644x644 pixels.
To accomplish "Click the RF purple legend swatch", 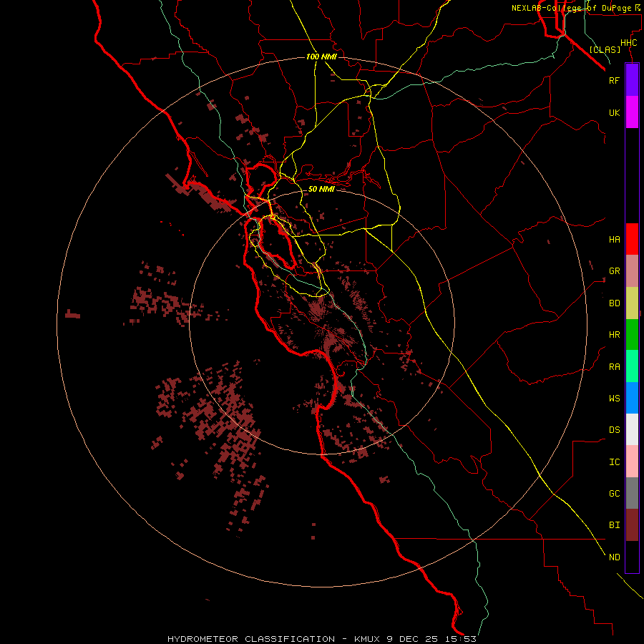I will (x=632, y=80).
